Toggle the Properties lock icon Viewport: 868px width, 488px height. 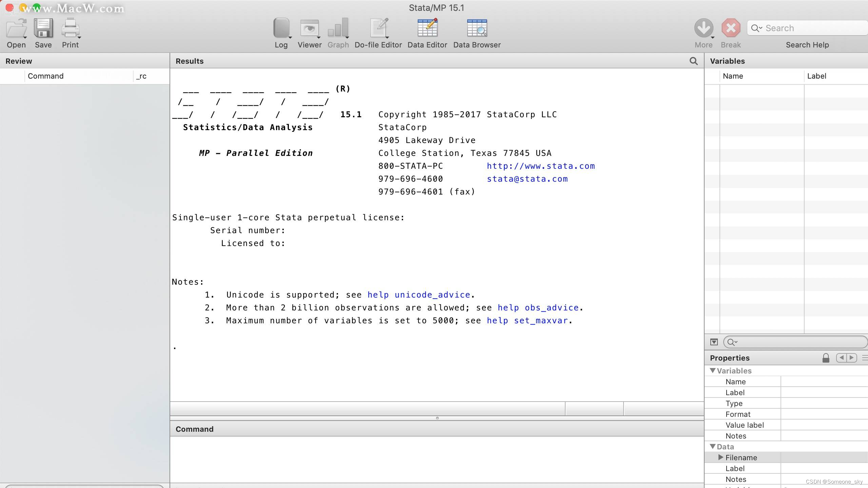[x=826, y=358]
